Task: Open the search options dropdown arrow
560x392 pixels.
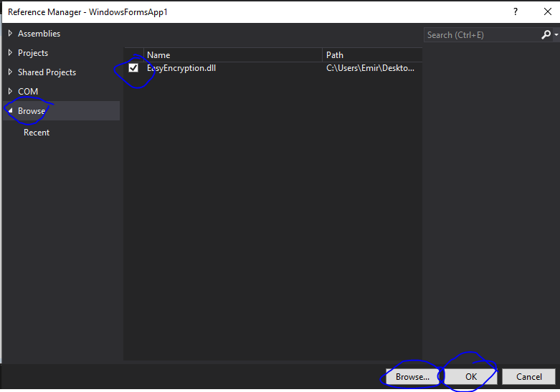Action: [556, 35]
